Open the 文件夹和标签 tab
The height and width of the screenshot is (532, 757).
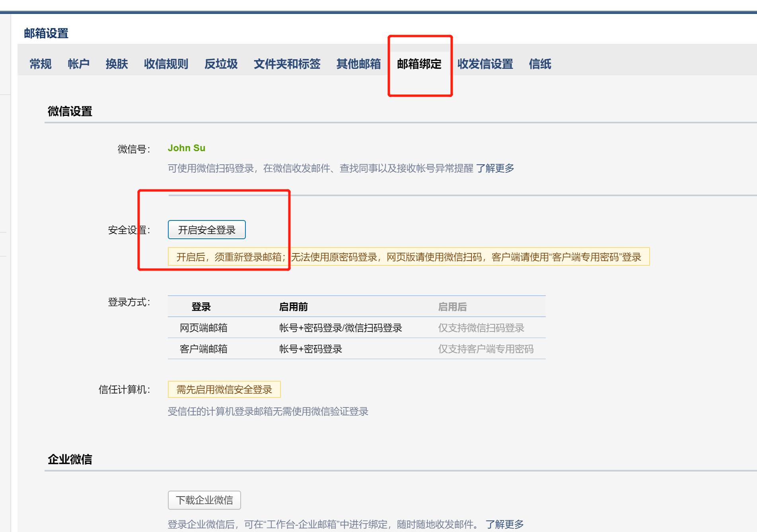[287, 64]
